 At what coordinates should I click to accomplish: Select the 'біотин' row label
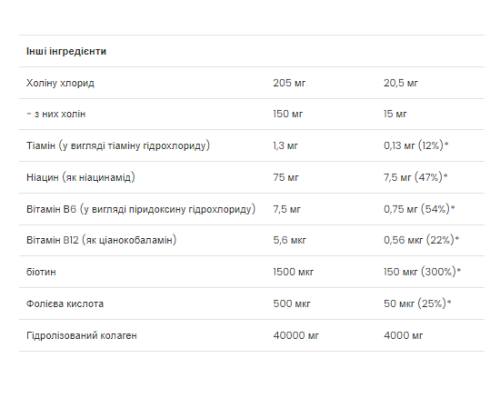point(41,272)
